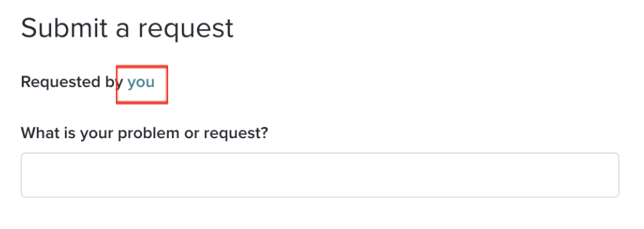644x229 pixels.
Task: Select the request subject input
Action: point(320,175)
